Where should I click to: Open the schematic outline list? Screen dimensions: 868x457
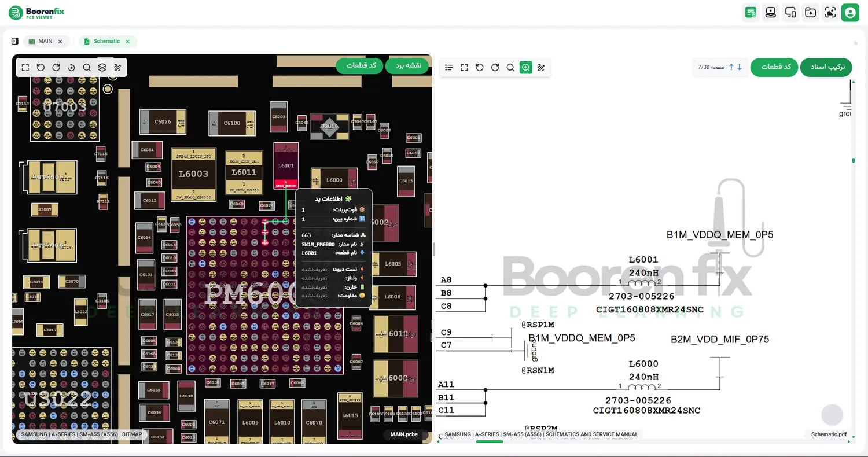click(449, 68)
